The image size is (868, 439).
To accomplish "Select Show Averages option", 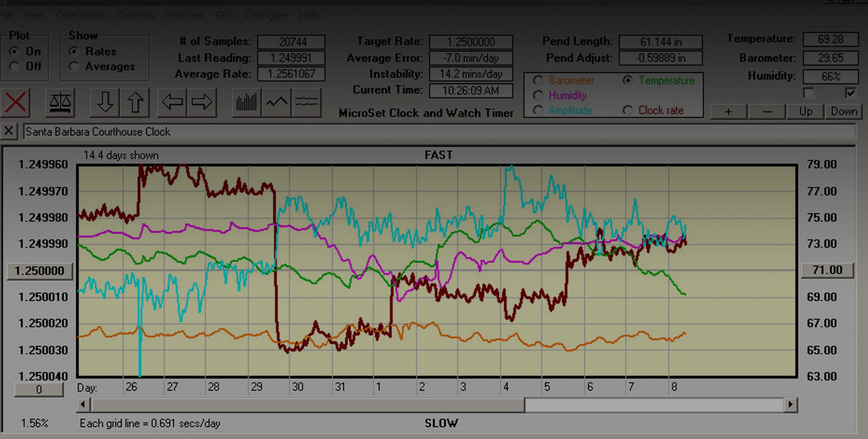I will coord(74,66).
